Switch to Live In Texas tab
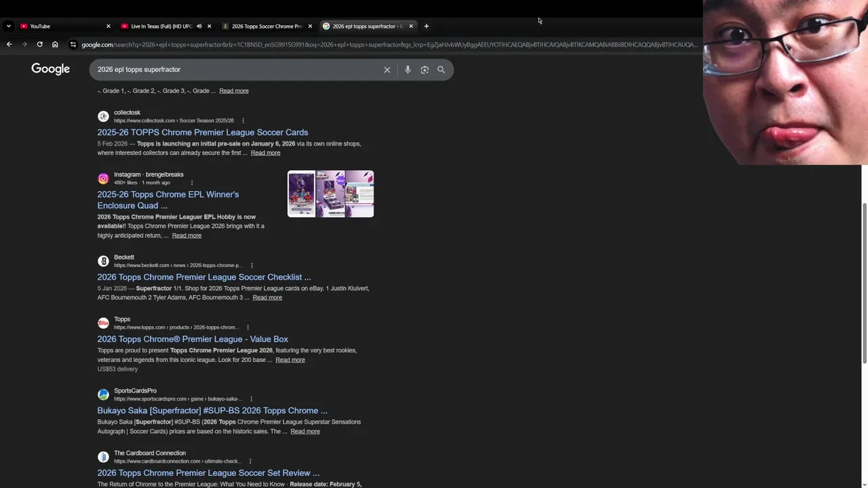868x488 pixels. [165, 26]
